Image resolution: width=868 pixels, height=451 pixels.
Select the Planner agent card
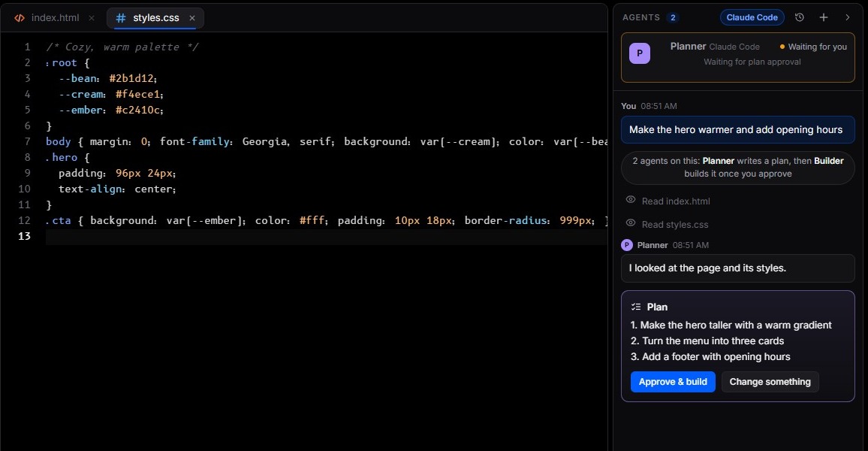tap(737, 58)
